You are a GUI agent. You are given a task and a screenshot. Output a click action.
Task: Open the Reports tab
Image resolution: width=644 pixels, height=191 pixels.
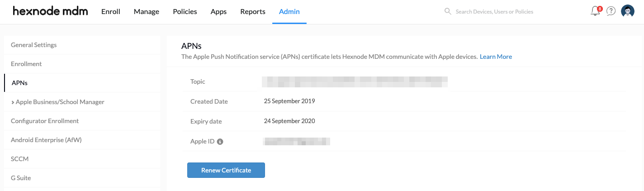[x=253, y=12]
